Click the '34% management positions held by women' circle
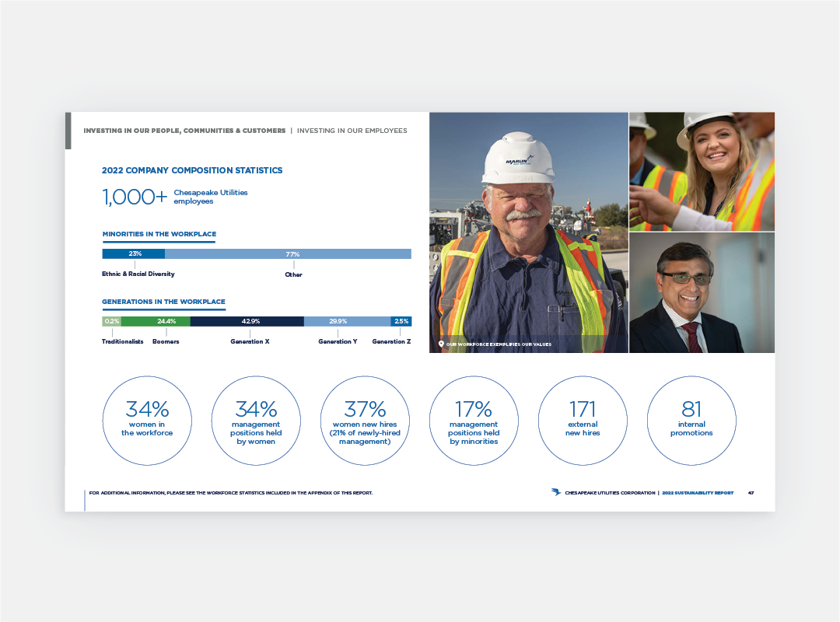The width and height of the screenshot is (840, 622). (x=256, y=421)
